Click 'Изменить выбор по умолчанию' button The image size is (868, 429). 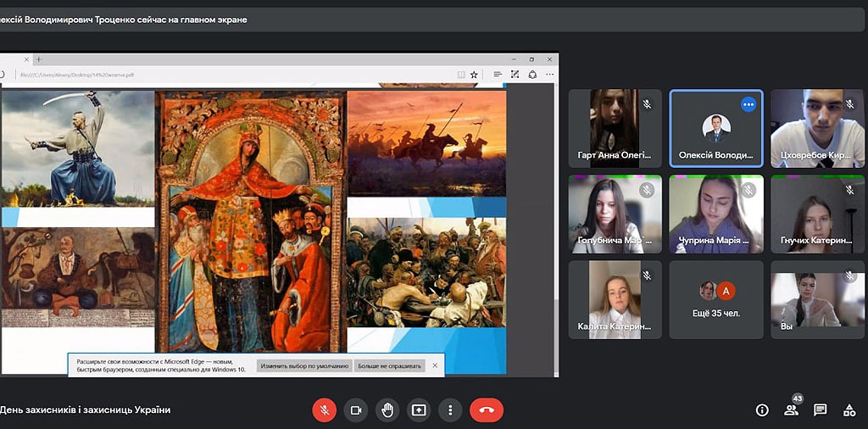305,365
